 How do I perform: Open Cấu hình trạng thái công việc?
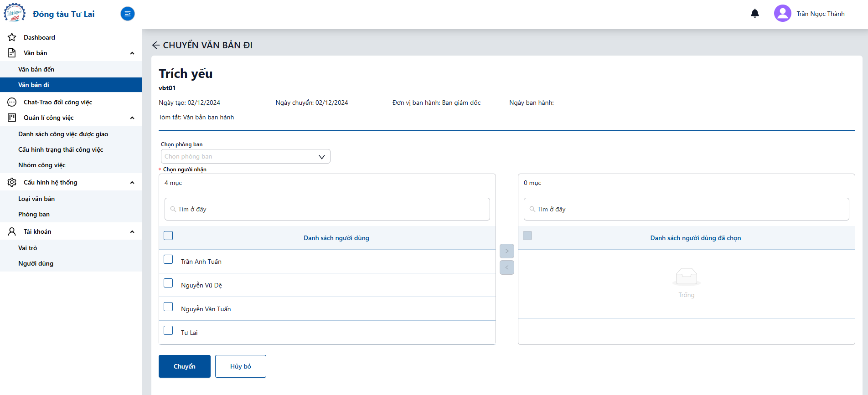71,149
